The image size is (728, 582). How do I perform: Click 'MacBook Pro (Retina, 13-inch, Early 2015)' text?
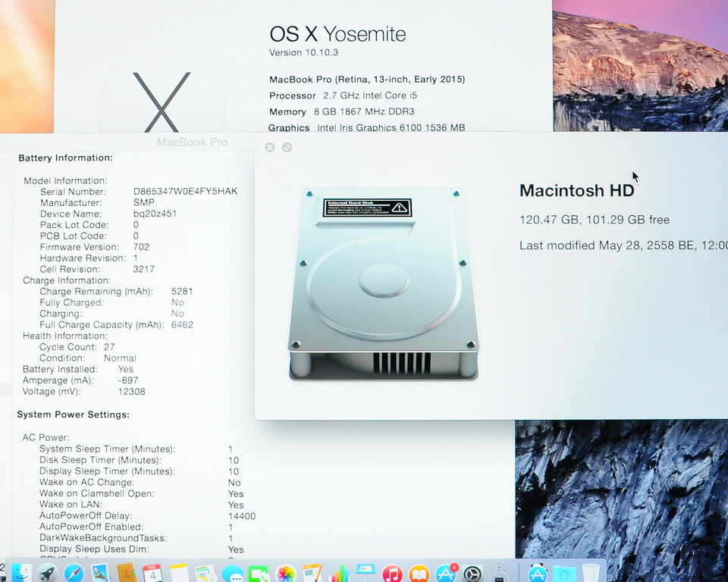[367, 80]
